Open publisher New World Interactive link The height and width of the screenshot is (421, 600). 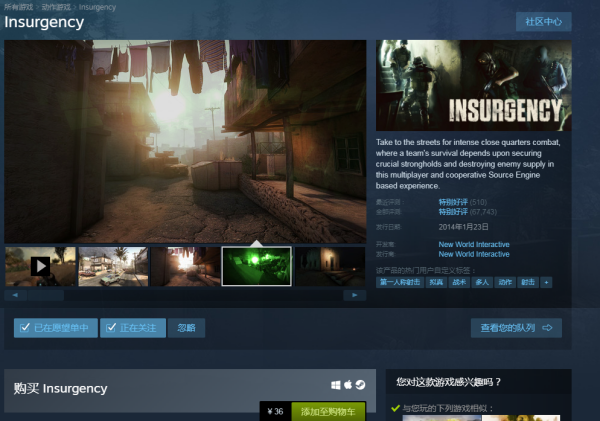(474, 254)
